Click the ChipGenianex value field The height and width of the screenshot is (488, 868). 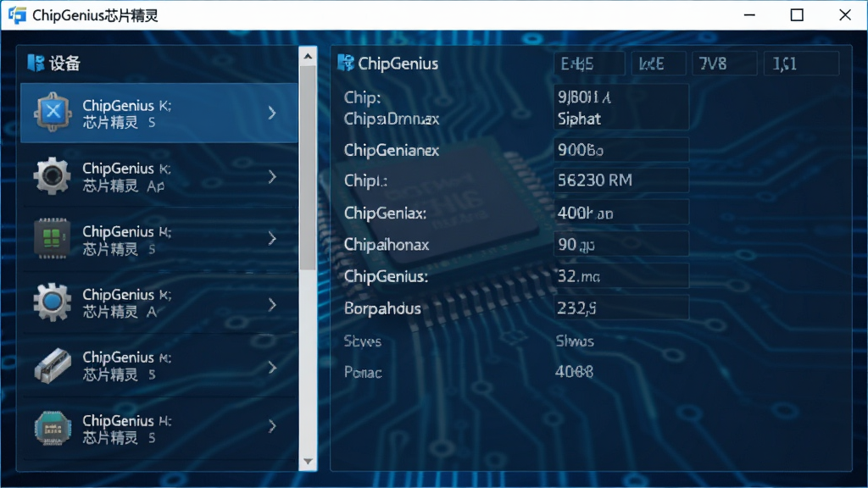click(621, 150)
